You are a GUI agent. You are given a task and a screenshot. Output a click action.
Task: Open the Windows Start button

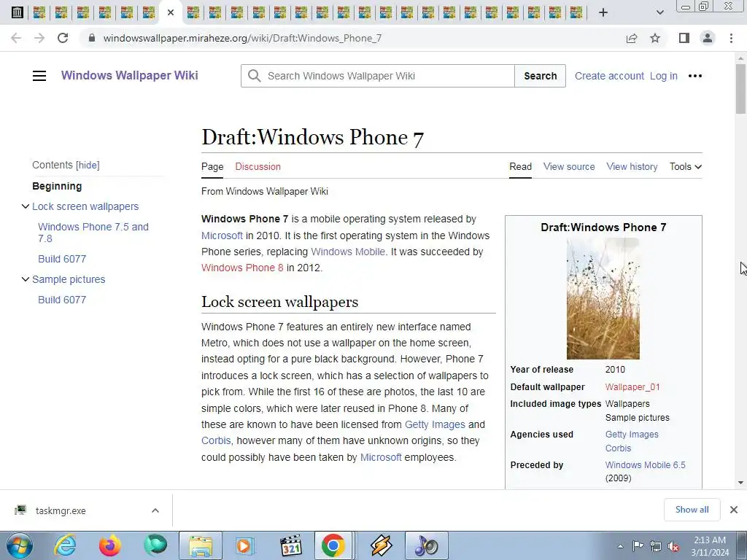tap(20, 545)
